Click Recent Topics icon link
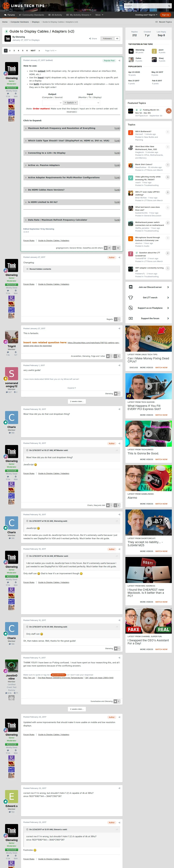 [164, 22]
